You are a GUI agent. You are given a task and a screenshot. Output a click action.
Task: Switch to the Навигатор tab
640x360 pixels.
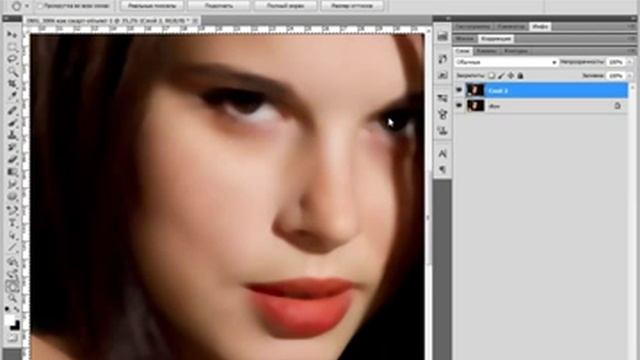pyautogui.click(x=511, y=27)
